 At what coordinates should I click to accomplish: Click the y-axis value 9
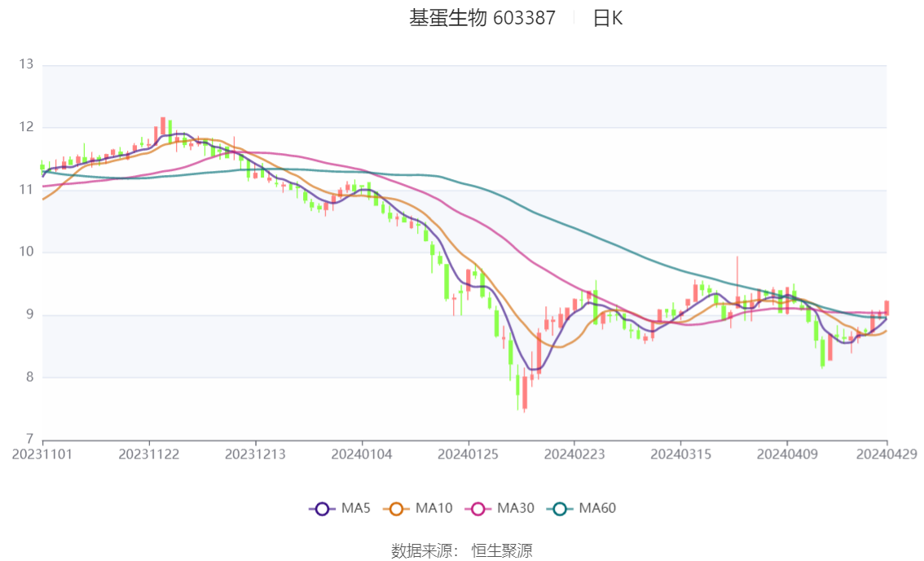click(x=29, y=315)
